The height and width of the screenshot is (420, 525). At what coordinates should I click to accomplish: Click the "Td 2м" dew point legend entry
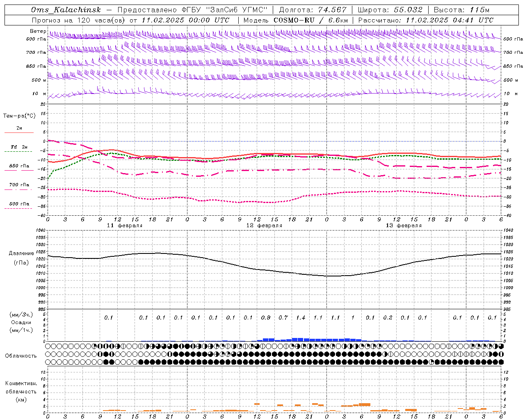19,147
